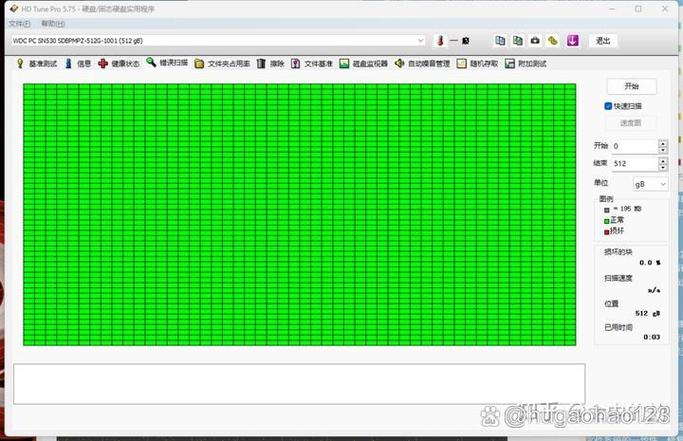Click the empty log box below grid
This screenshot has height=441, width=683.
pyautogui.click(x=299, y=384)
